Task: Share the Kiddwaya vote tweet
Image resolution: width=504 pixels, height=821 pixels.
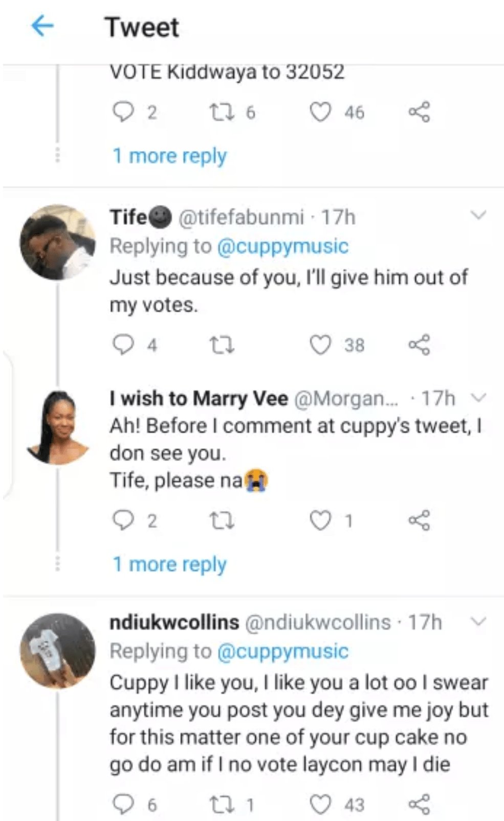Action: [419, 112]
